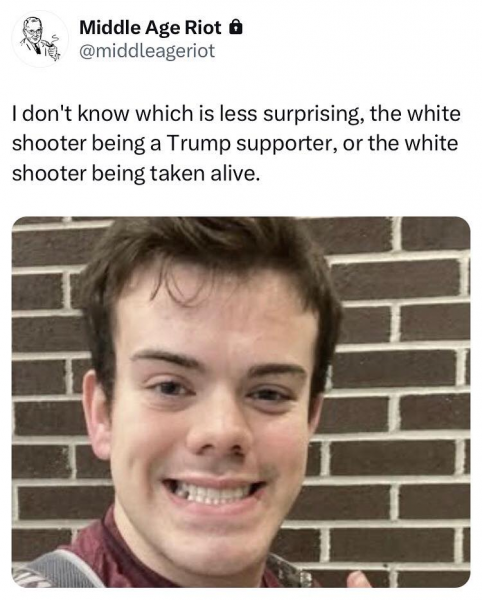Click the thumbs-up hand in photo corner
482x600 pixels.
point(359,579)
